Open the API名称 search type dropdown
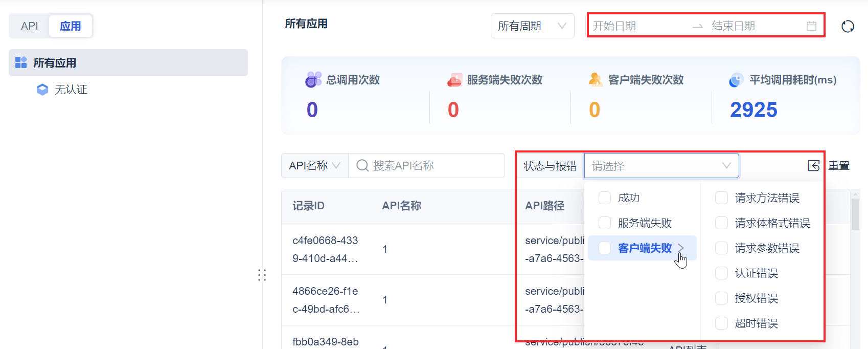 (x=314, y=165)
